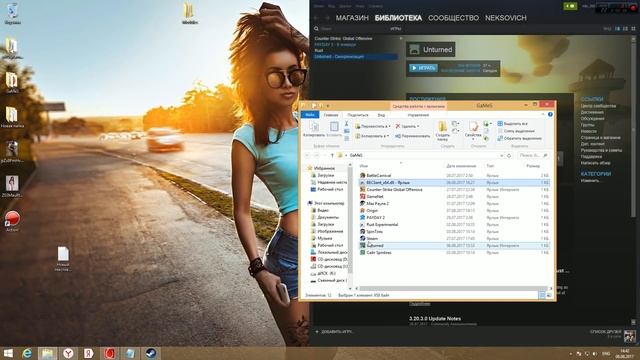Go up one folder level in Explorer

(332, 156)
